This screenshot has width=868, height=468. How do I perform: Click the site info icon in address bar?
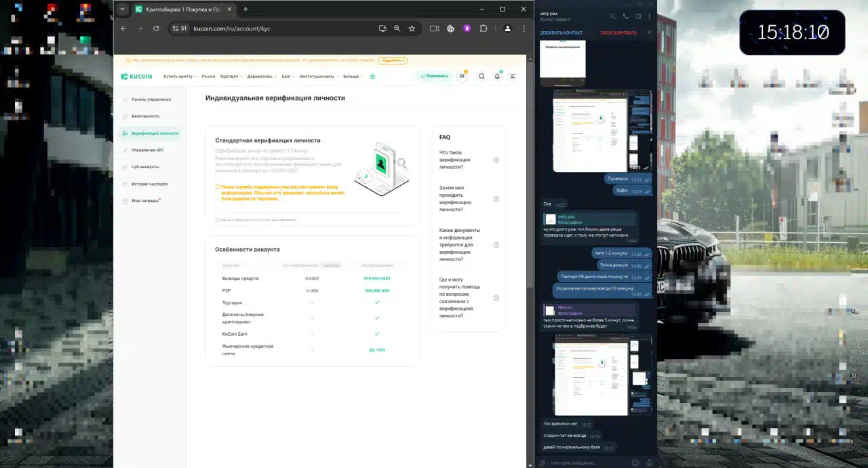[179, 28]
